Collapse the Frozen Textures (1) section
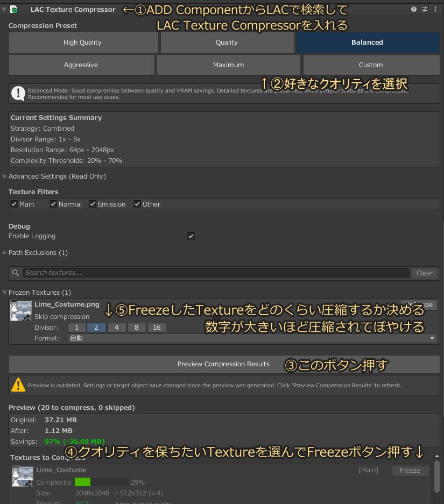The height and width of the screenshot is (504, 444). click(x=4, y=293)
